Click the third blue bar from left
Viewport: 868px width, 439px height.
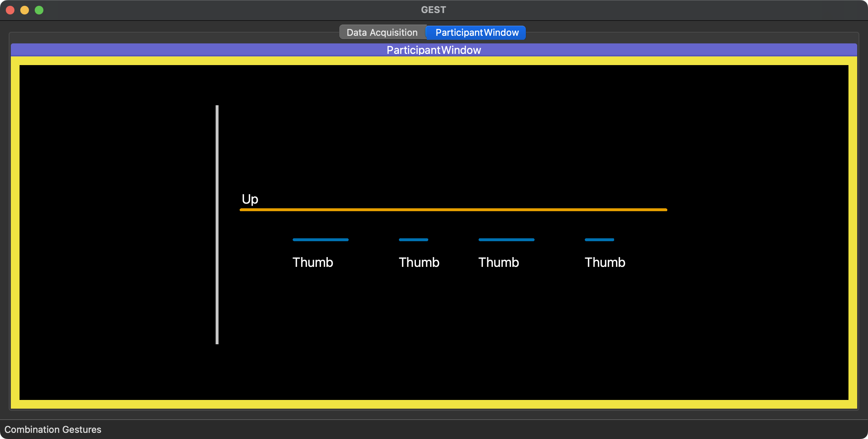(x=506, y=240)
